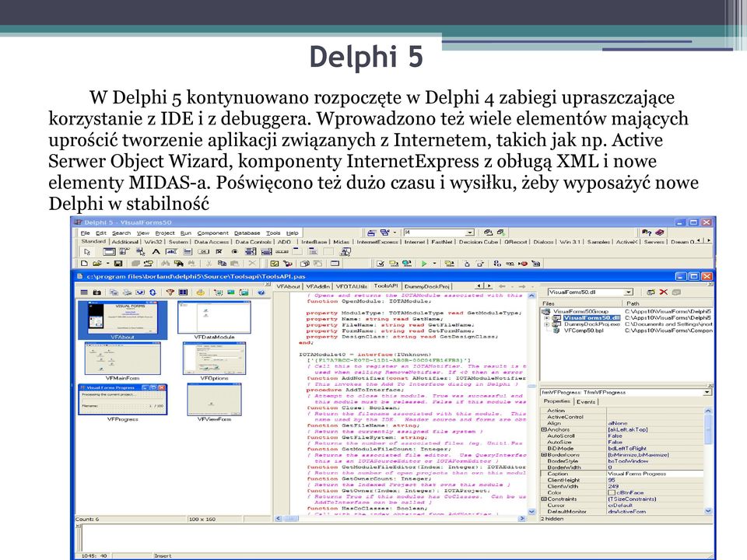Click the funnel filter icon in form viewer toolbar
The width and height of the screenshot is (747, 560).
[170, 292]
